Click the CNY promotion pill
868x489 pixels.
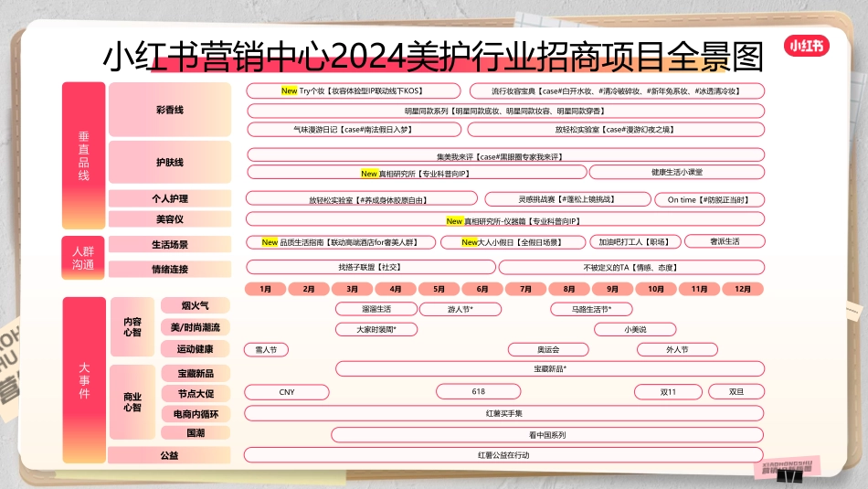[287, 392]
